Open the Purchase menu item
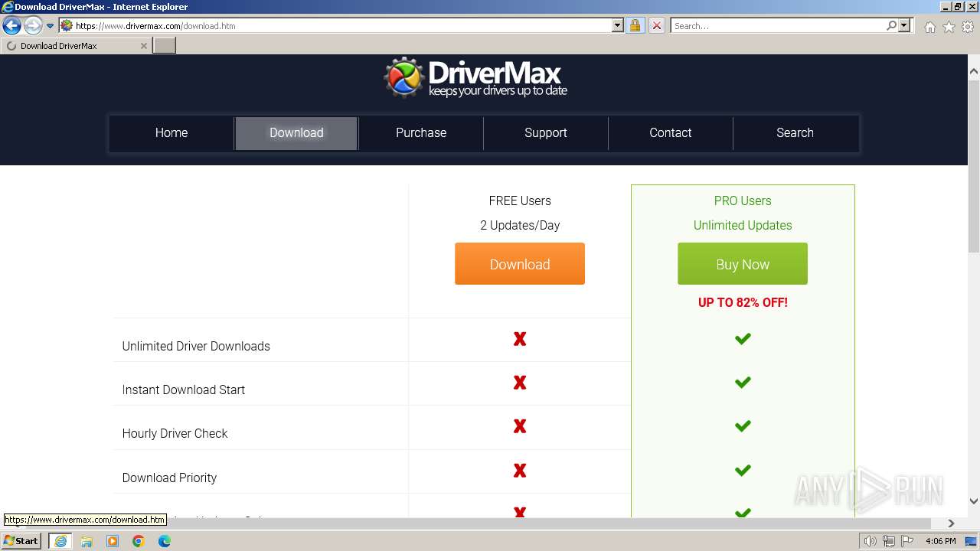The width and height of the screenshot is (980, 551). [421, 133]
